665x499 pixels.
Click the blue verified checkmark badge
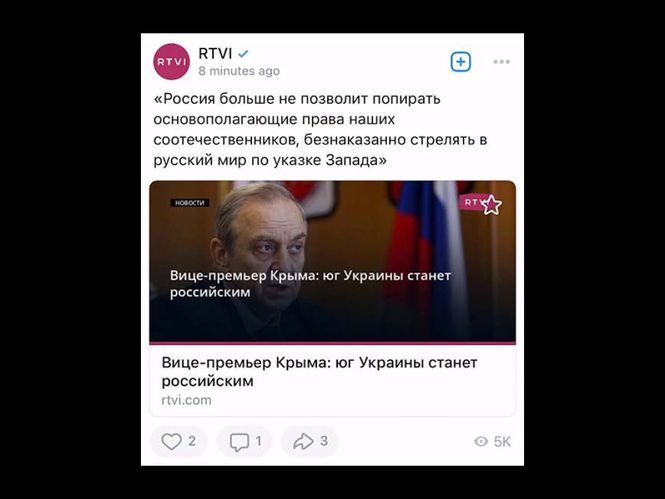pos(243,54)
